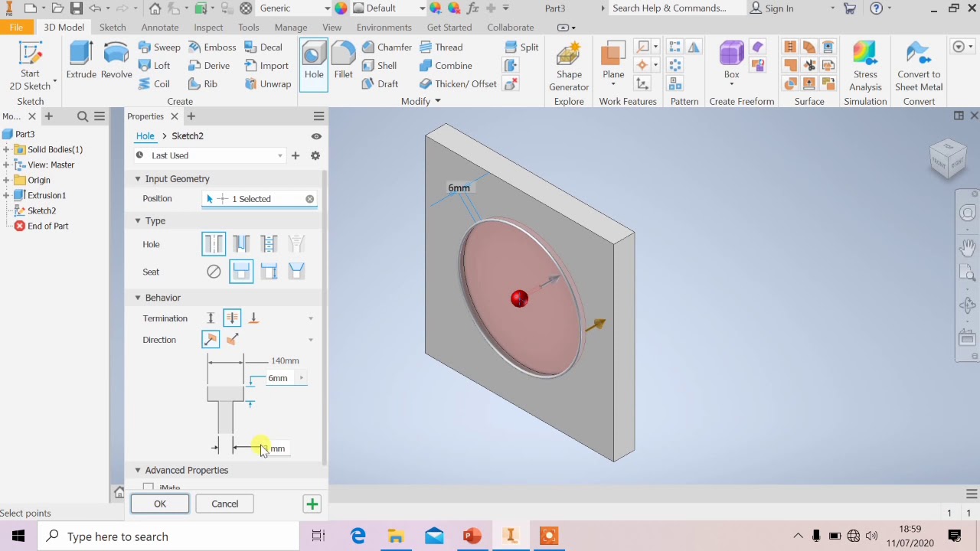Expand the Modify panel dropdown
This screenshot has width=980, height=551.
tap(438, 101)
